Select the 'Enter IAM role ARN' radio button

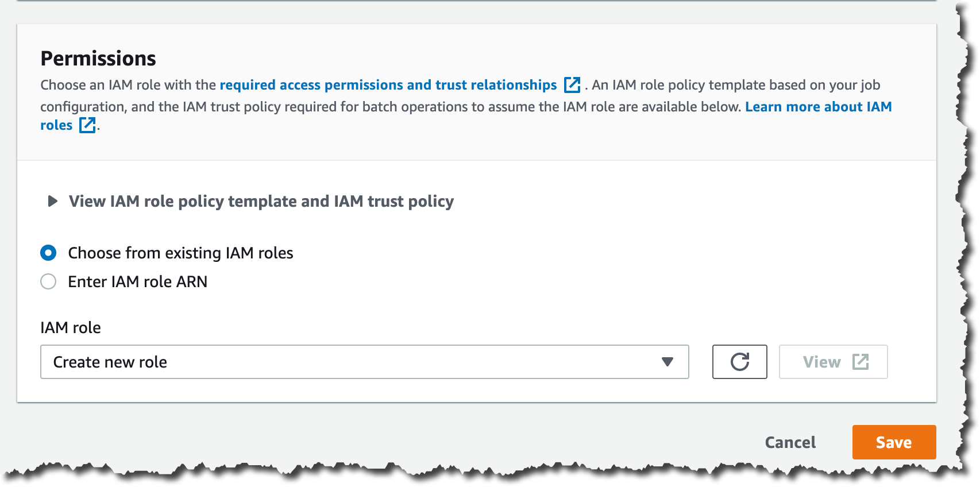pos(48,281)
